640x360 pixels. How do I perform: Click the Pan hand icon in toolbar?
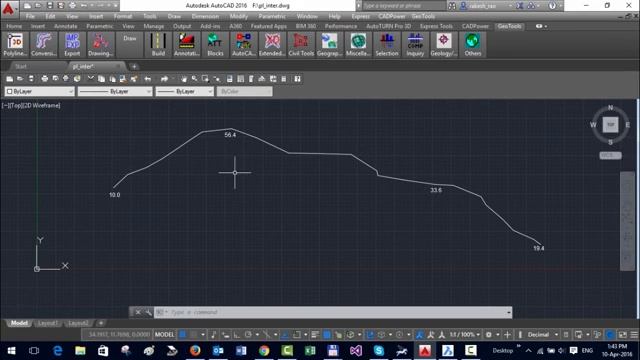click(184, 79)
